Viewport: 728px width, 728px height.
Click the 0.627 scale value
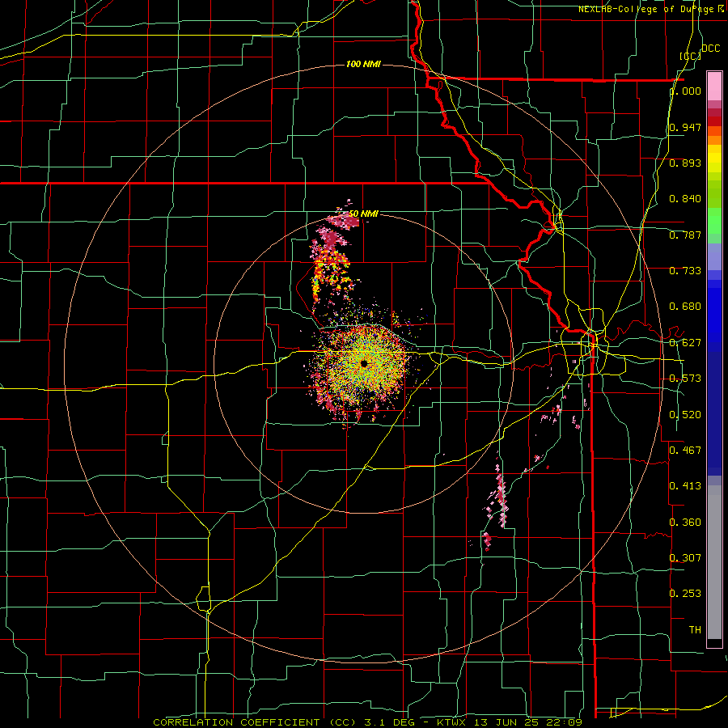click(685, 343)
